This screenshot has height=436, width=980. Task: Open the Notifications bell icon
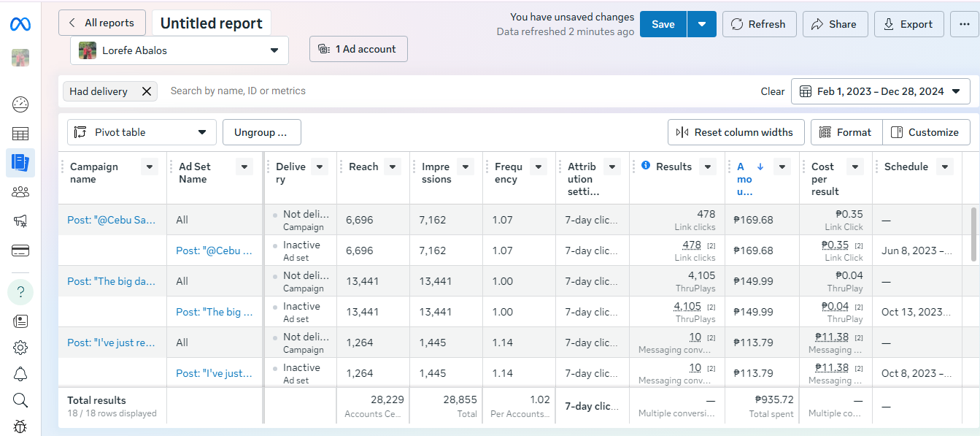coord(20,375)
